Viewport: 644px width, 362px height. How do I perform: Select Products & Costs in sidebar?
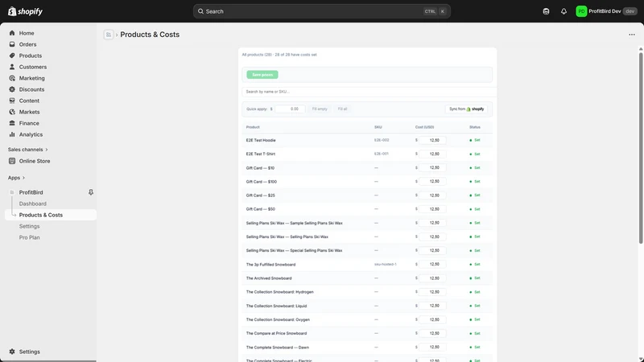(51, 215)
